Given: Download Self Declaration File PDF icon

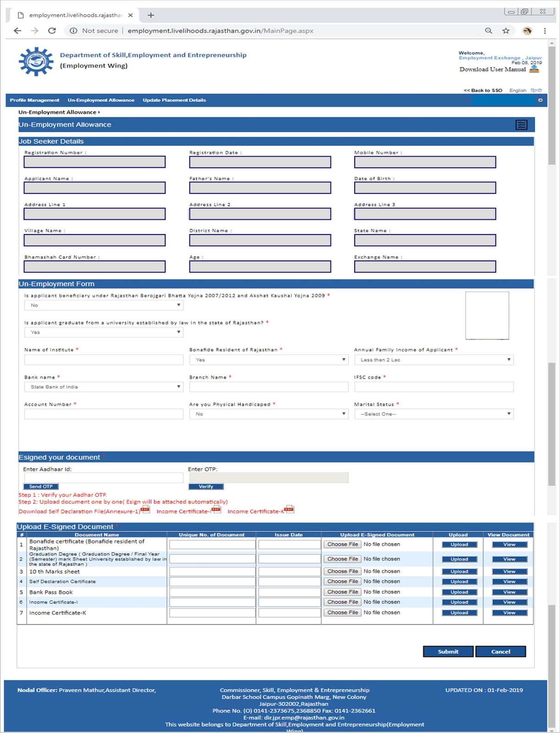Looking at the screenshot, I should [145, 509].
